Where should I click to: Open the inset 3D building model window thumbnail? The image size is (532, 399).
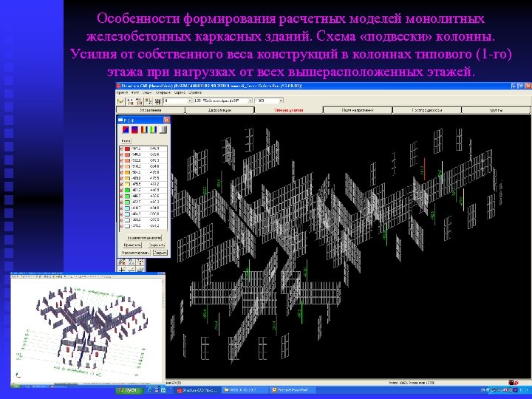point(87,330)
